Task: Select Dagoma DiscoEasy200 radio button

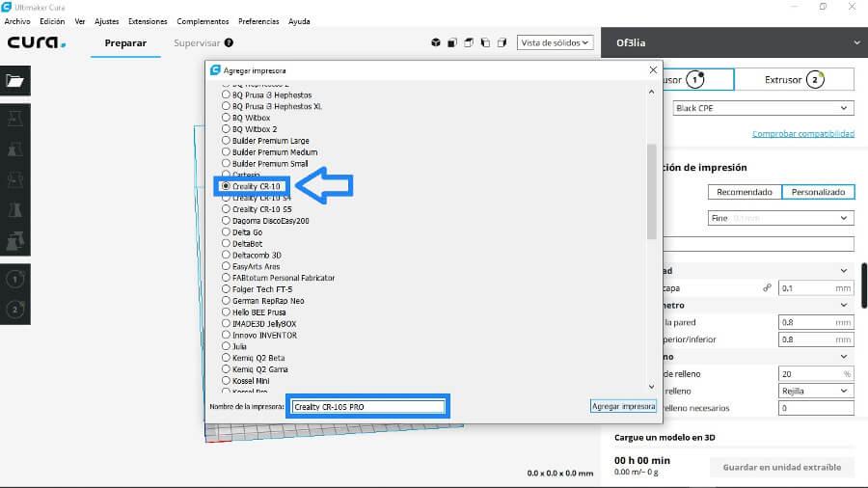Action: point(226,220)
